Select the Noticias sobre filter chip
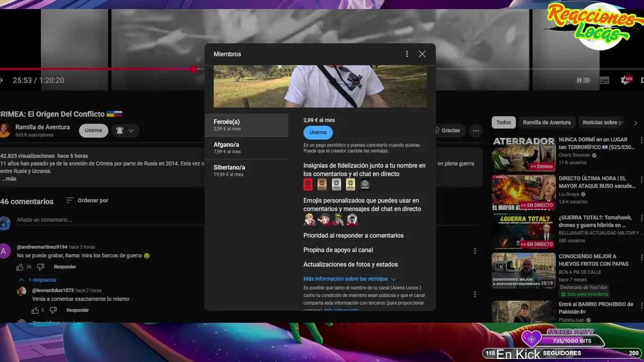 point(603,122)
